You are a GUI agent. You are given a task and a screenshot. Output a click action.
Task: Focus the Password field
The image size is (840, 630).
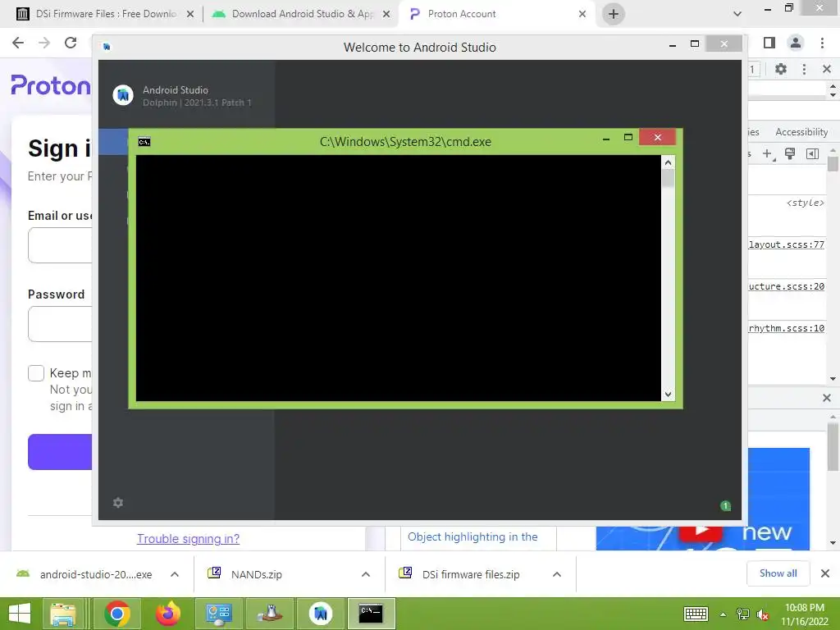60,324
